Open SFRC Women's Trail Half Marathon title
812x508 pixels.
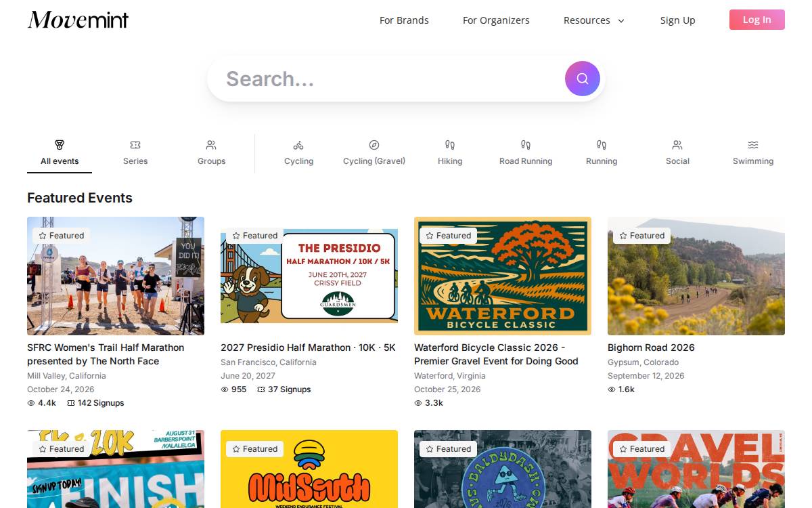[x=106, y=354]
